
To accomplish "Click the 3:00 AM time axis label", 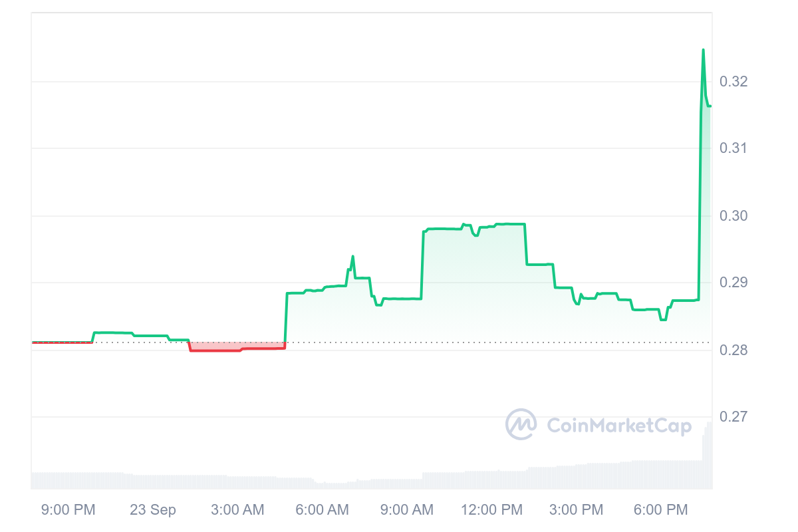I will 237,510.
